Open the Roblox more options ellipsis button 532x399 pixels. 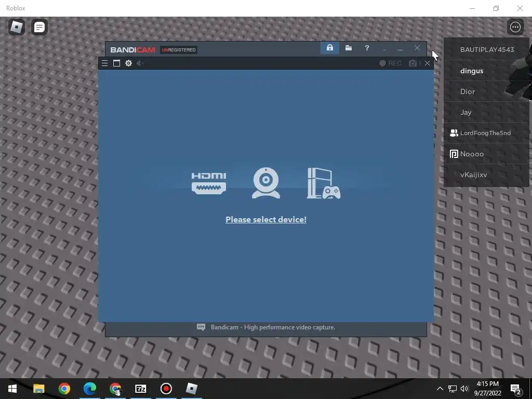[515, 27]
